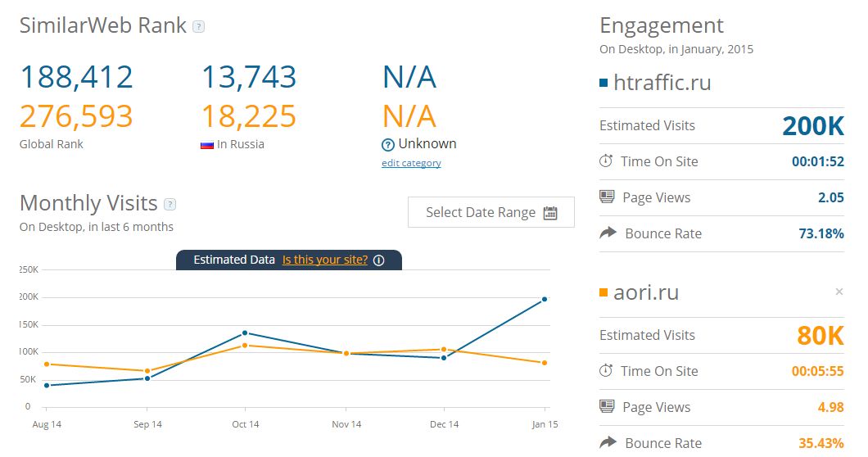Viewport: 868px width, 457px height.
Task: Click the help icon beside Monthly Visits
Action: pyautogui.click(x=170, y=205)
